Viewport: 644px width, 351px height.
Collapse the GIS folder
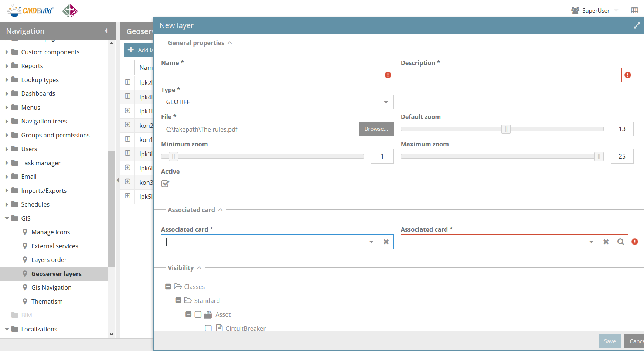tap(7, 218)
